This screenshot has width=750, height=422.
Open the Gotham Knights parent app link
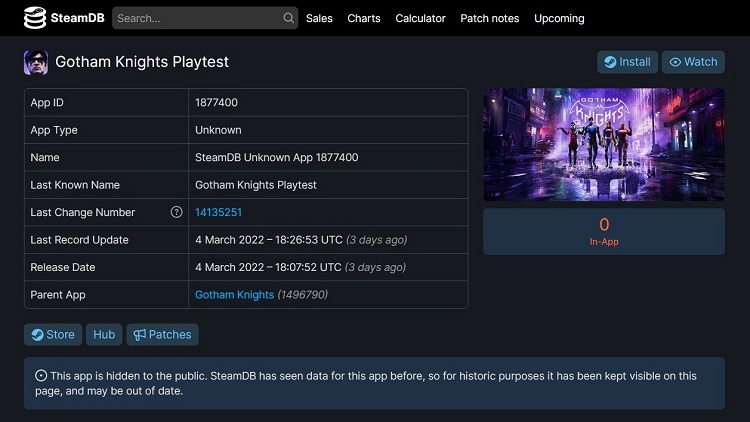point(234,295)
